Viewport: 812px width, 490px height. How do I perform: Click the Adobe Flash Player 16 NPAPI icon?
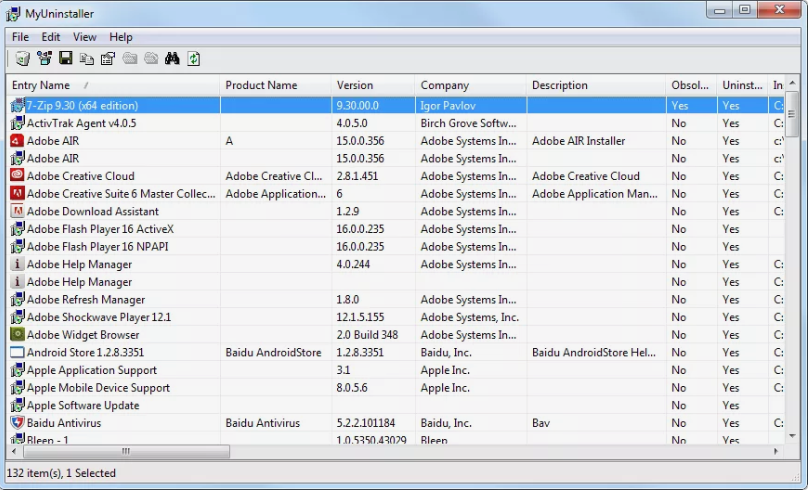[17, 247]
